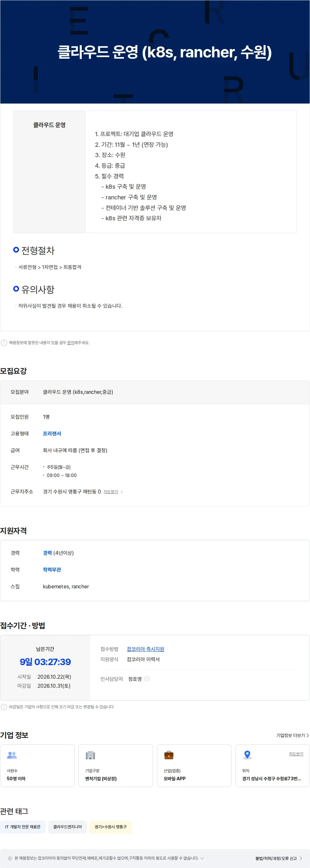
Task: Click the 50명 이하 employee count text
Action: click(x=16, y=778)
